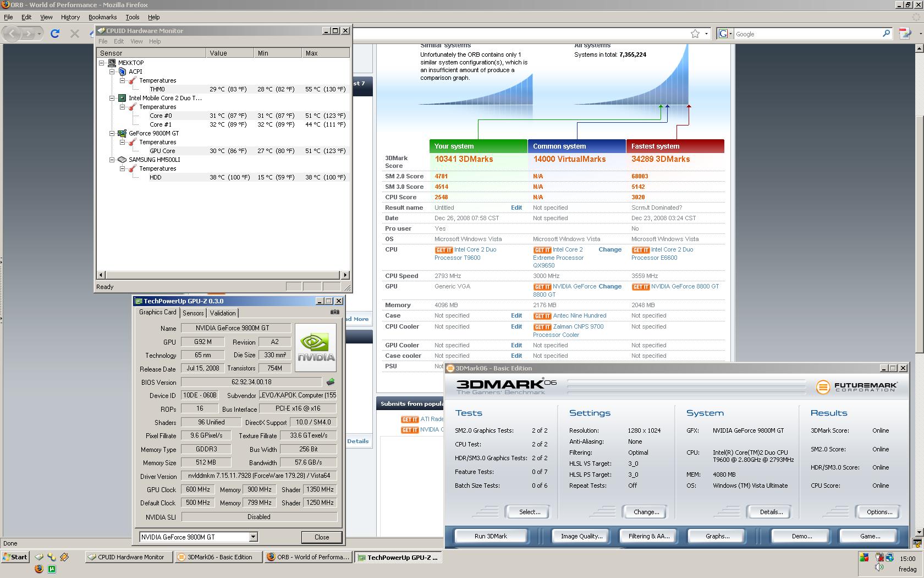Click the Run 3DMark button

[491, 536]
